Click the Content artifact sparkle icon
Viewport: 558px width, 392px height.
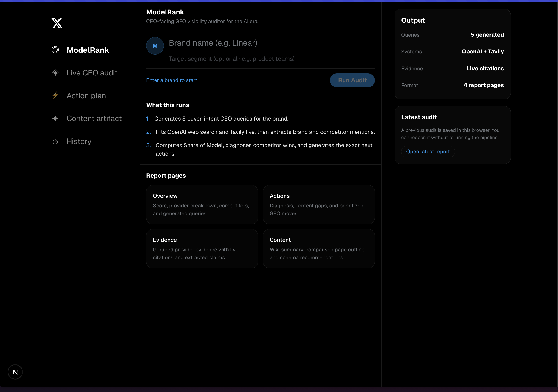pos(55,118)
